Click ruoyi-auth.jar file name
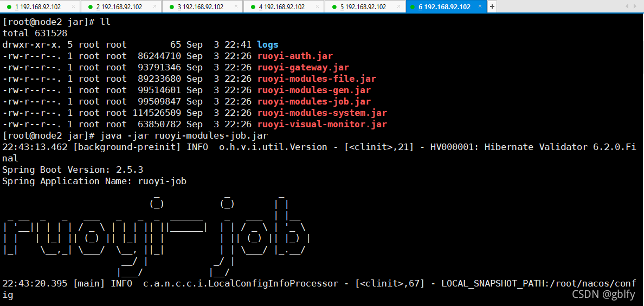The width and height of the screenshot is (644, 306). pyautogui.click(x=295, y=56)
